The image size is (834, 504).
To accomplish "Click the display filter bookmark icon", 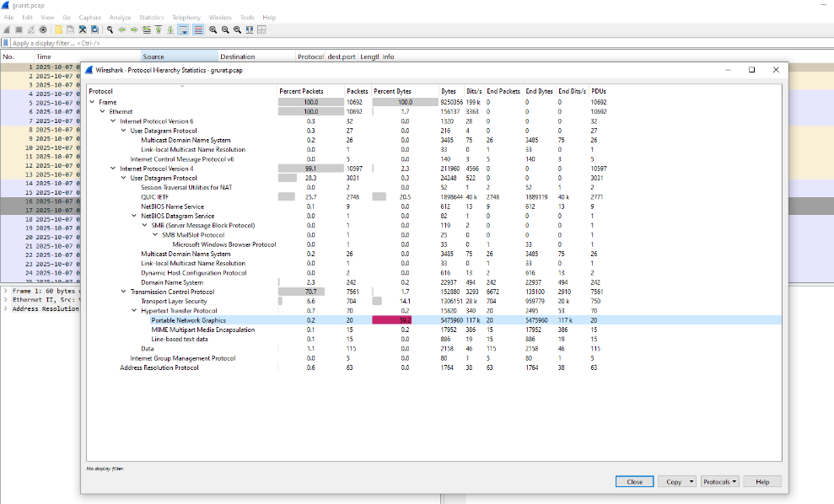I will [6, 43].
